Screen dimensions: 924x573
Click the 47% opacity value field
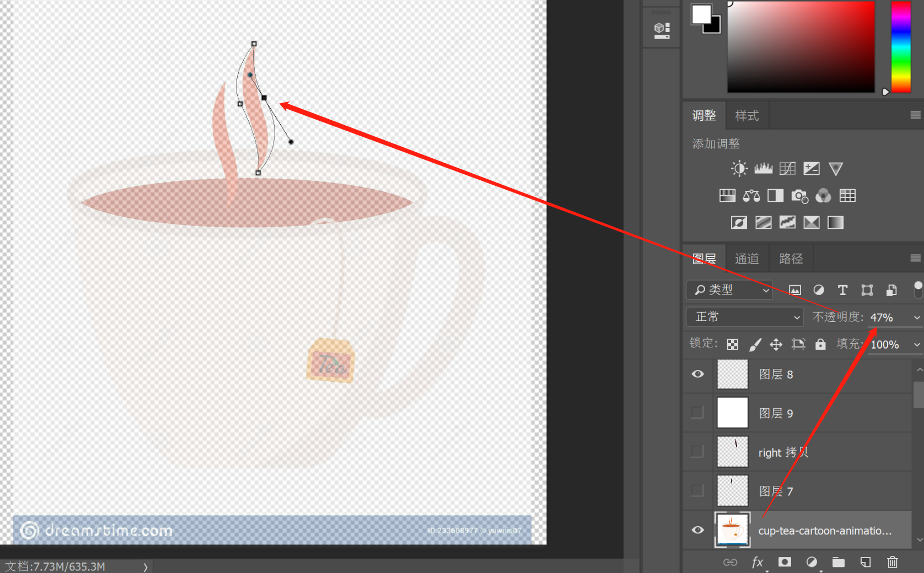881,317
